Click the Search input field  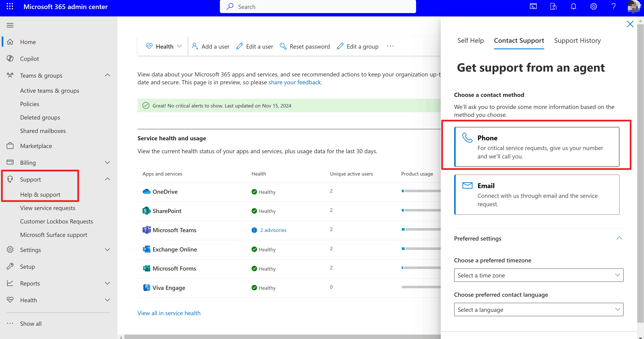pos(318,7)
